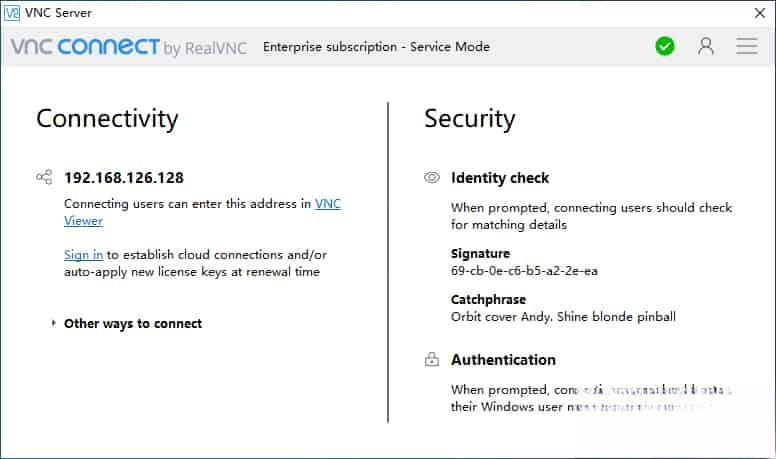Image resolution: width=776 pixels, height=459 pixels.
Task: Click the Identity check heading
Action: click(500, 178)
